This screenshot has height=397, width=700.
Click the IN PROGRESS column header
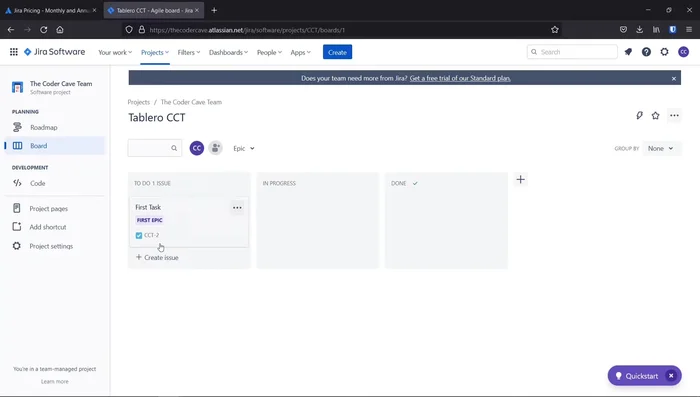tap(279, 183)
